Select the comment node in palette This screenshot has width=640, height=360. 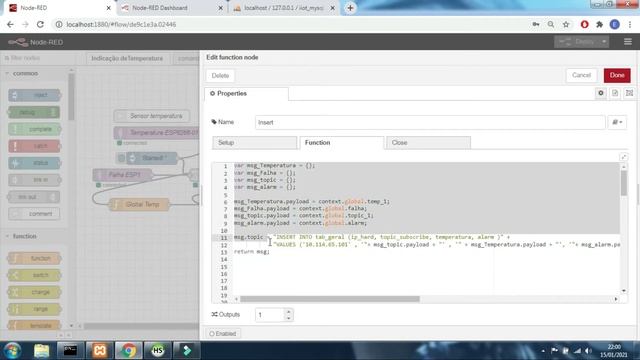tap(35, 214)
